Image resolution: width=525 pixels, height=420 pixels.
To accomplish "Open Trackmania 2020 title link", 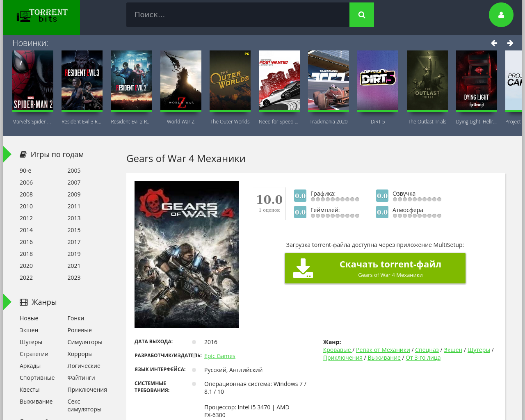I will pyautogui.click(x=329, y=122).
